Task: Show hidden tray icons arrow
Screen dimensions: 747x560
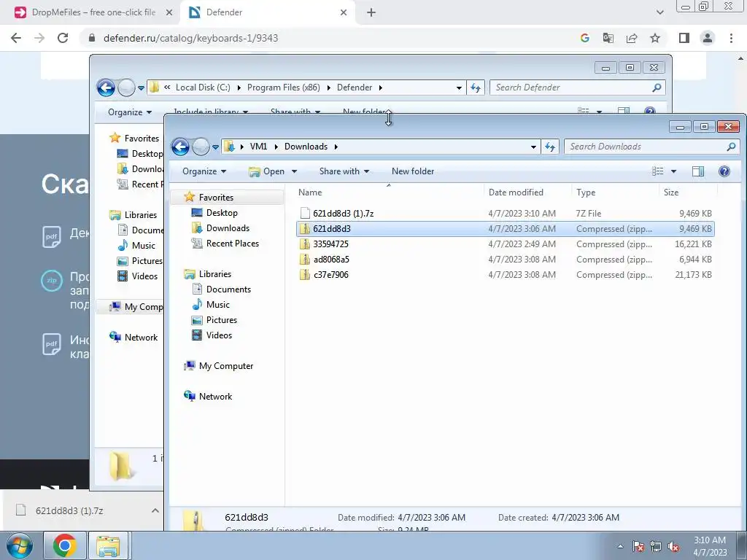Action: (x=620, y=547)
